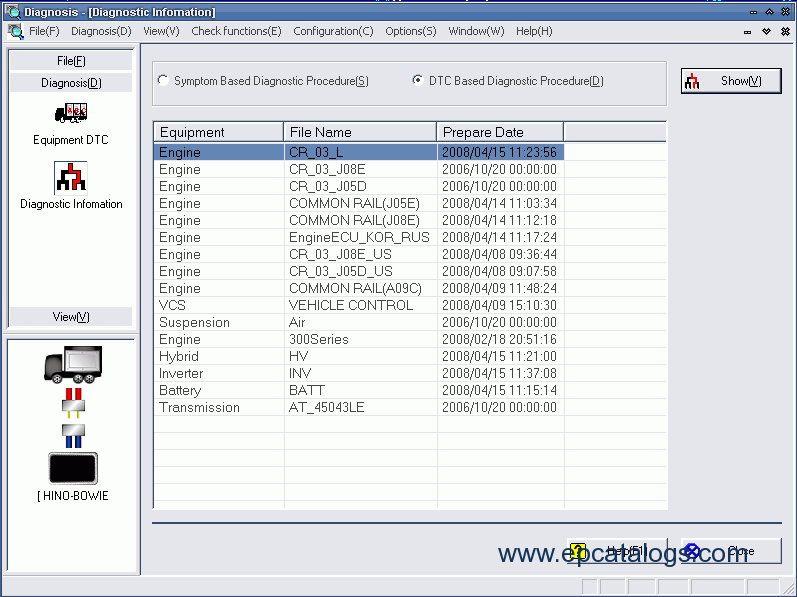Click the Equipment DTC truck icon
797x597 pixels.
point(70,113)
